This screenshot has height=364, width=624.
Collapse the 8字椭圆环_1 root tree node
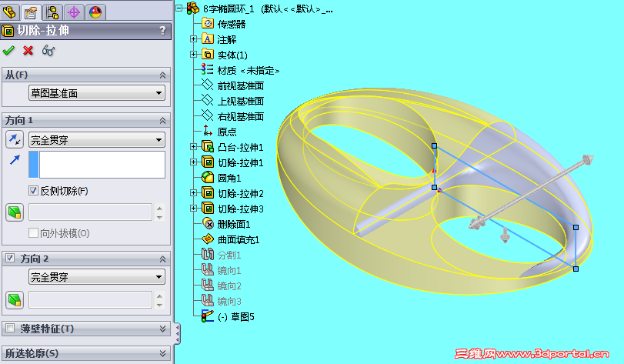pyautogui.click(x=179, y=8)
